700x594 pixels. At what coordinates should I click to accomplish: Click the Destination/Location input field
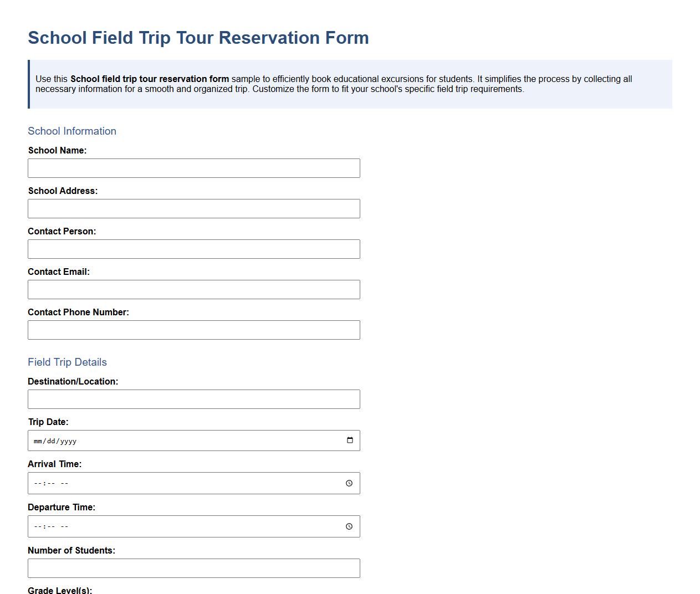click(x=193, y=399)
